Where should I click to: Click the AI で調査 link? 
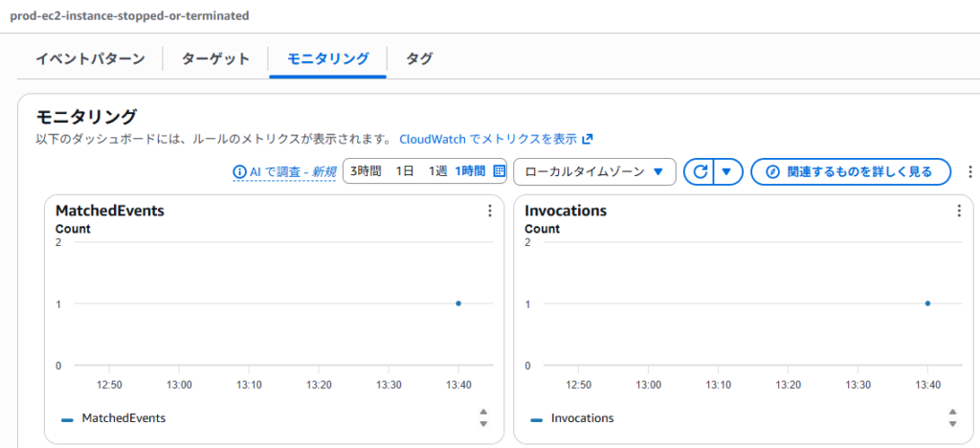(293, 171)
